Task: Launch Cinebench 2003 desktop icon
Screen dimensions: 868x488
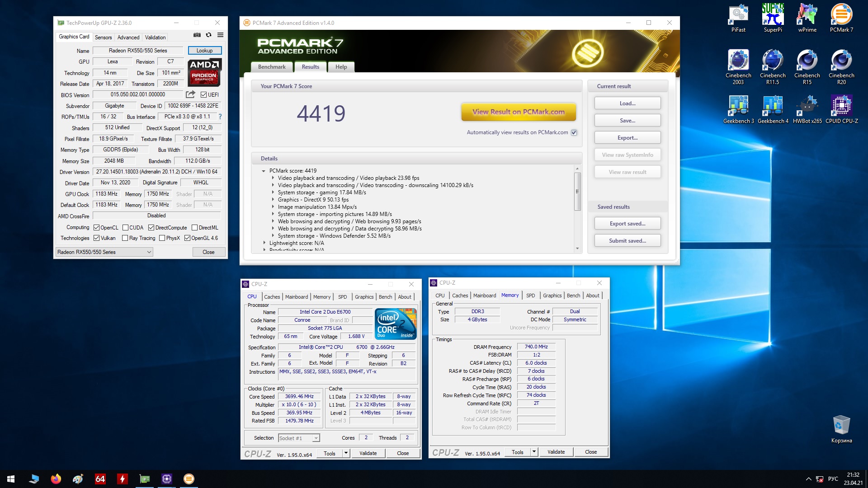Action: point(738,67)
